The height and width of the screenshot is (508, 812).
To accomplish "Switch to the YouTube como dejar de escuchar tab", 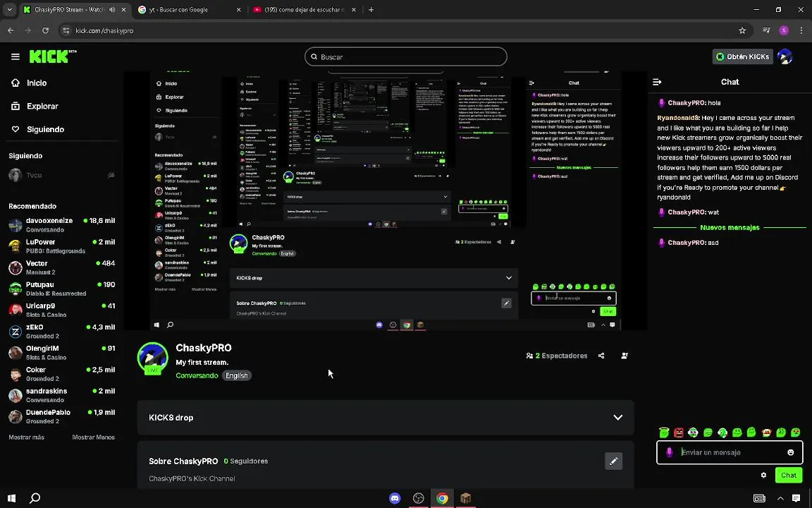I will point(304,10).
